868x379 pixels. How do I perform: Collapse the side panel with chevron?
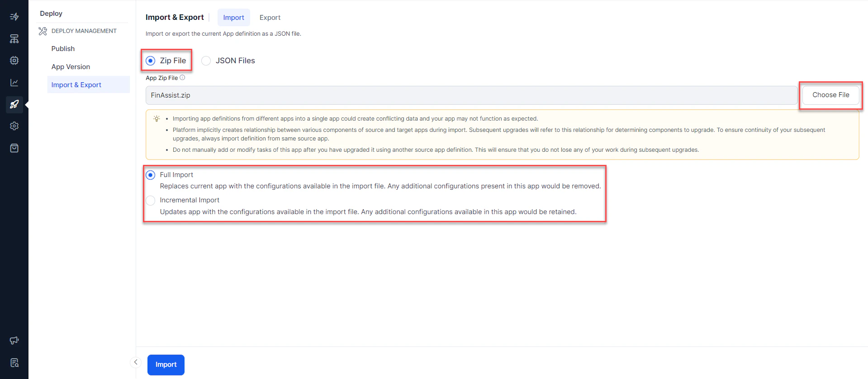coord(136,362)
